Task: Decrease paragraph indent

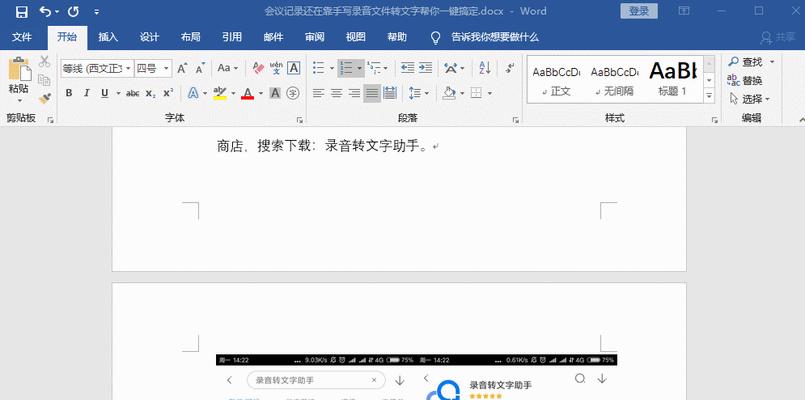Action: coord(408,68)
